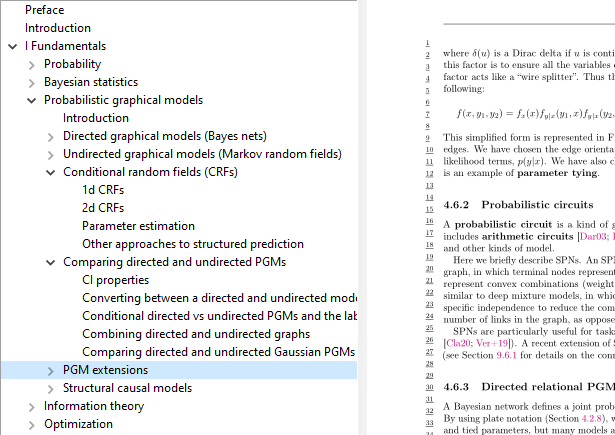This screenshot has height=435, width=615.
Task: Expand the Optimization chapter
Action: 32,425
